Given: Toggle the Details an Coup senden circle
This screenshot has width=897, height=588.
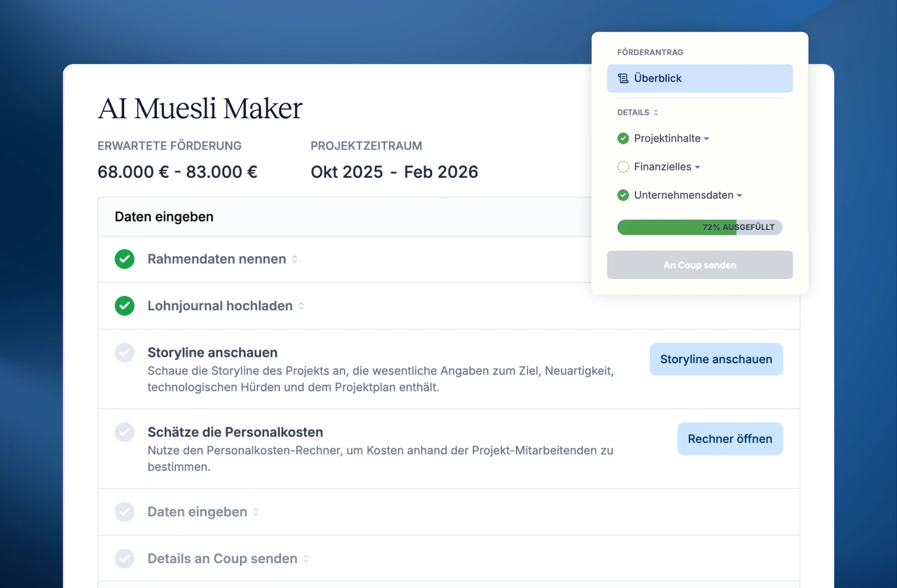Looking at the screenshot, I should click(x=124, y=559).
